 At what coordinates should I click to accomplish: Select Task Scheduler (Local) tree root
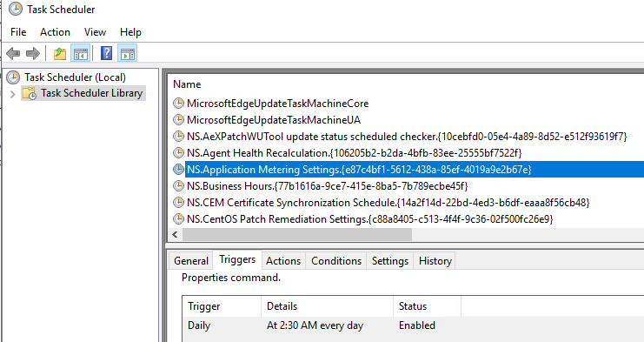[x=75, y=77]
